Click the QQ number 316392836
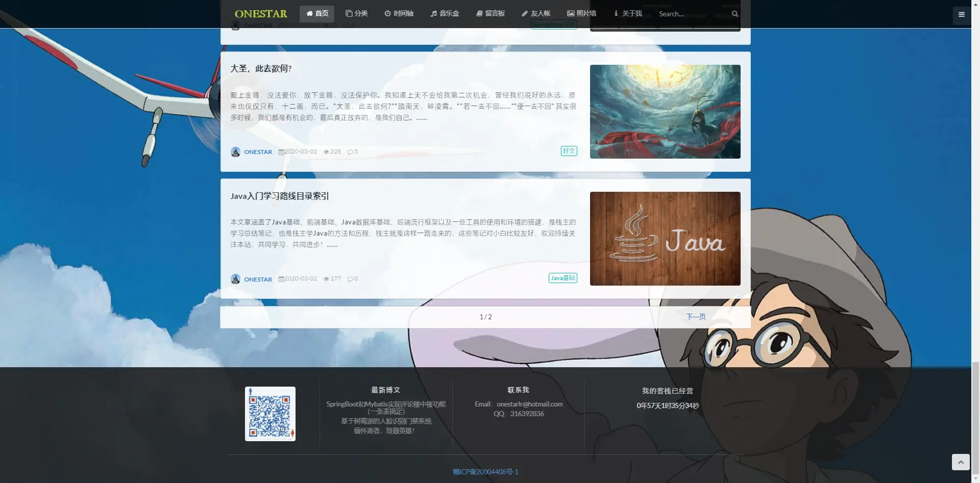 click(527, 414)
